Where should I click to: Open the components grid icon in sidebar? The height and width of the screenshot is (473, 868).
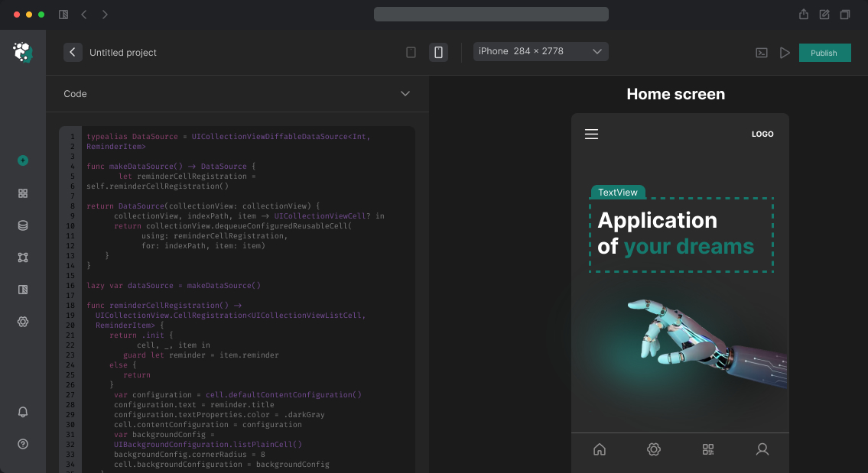23,193
